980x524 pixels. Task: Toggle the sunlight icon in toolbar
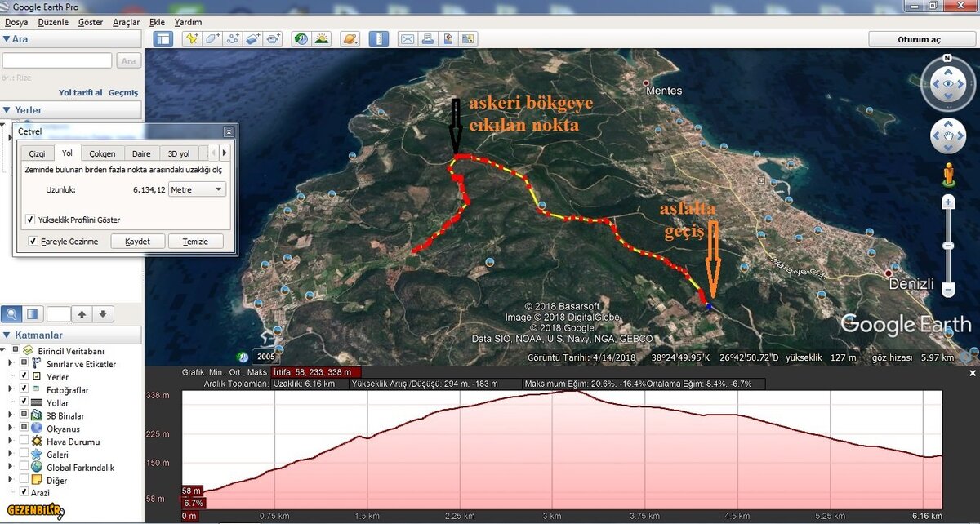coord(322,38)
